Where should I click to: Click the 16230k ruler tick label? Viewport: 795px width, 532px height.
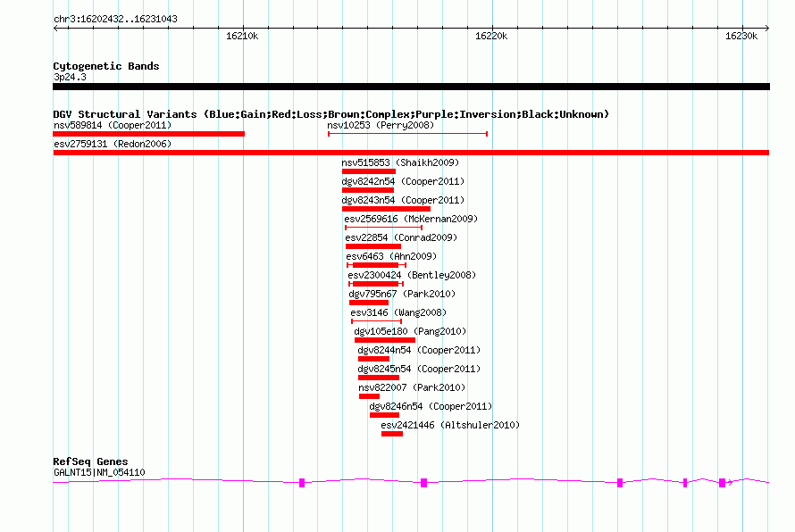point(741,36)
